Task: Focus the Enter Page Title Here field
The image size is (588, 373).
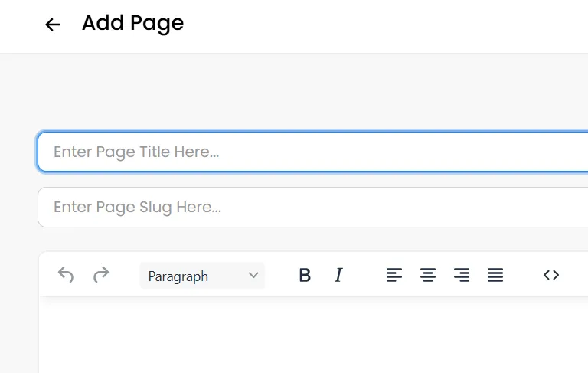Action: click(312, 152)
